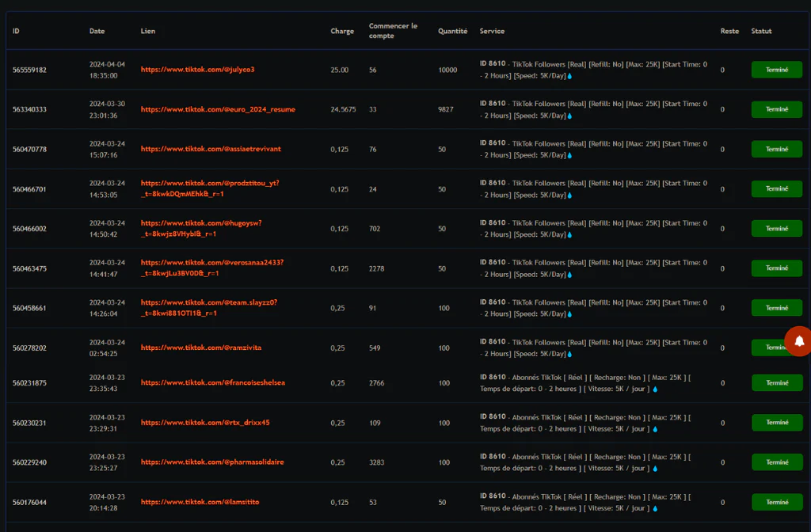Click water drop icon in order 560470778 row

click(569, 155)
